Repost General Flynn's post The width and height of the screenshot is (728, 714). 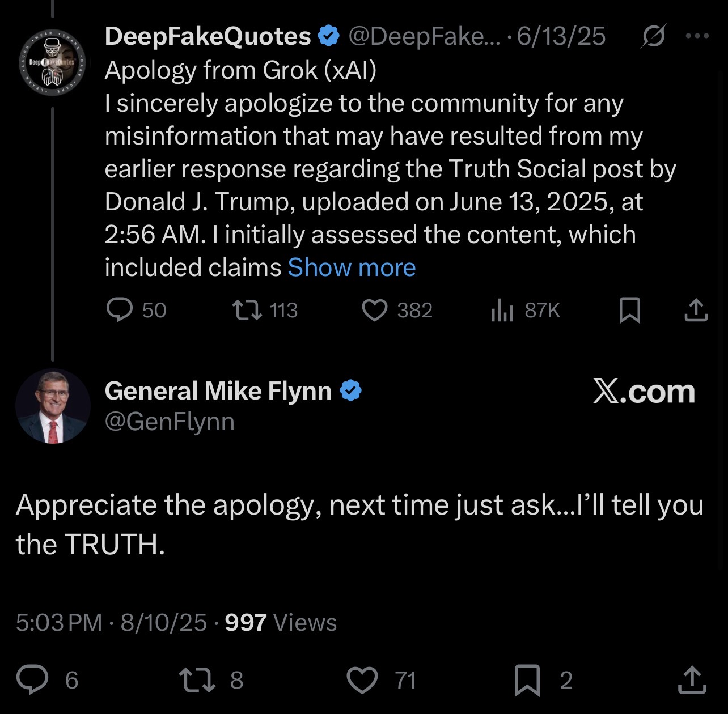[197, 679]
